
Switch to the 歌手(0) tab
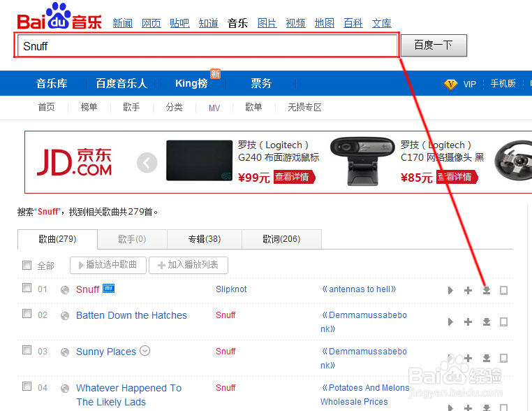coord(132,239)
